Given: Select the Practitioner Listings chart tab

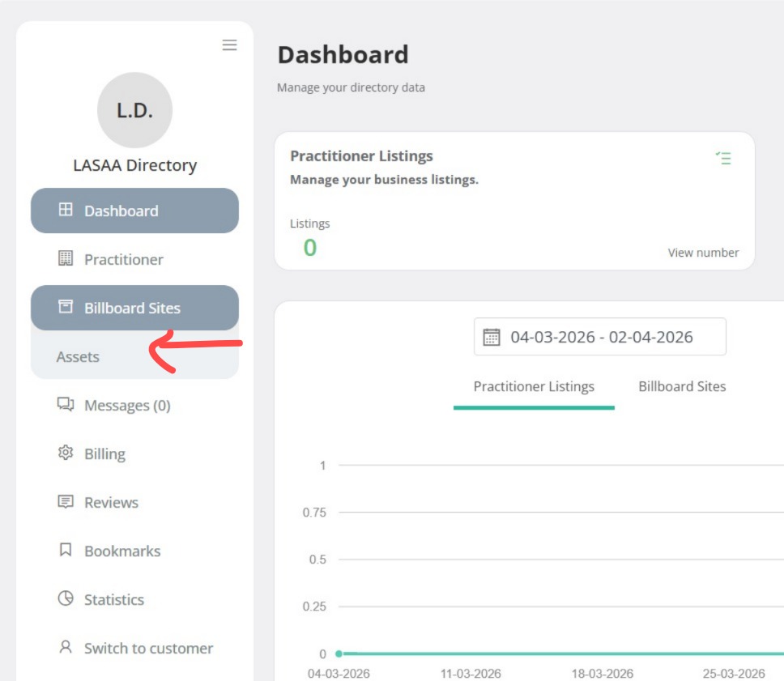Looking at the screenshot, I should point(534,387).
